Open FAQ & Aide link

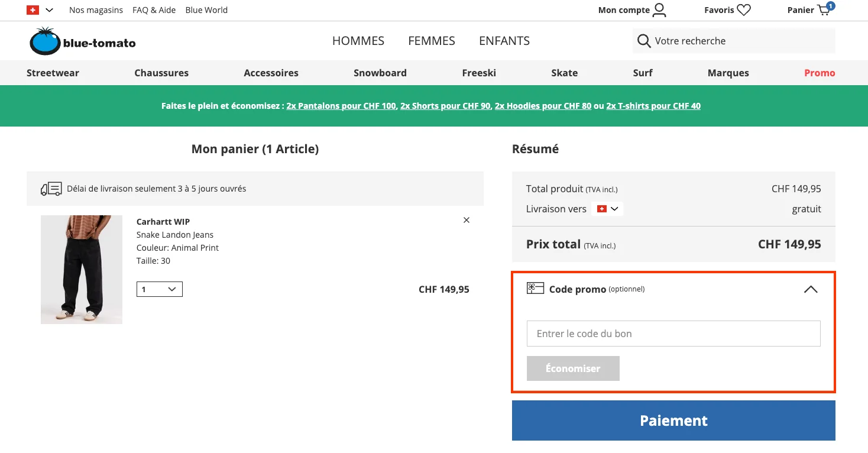[154, 10]
